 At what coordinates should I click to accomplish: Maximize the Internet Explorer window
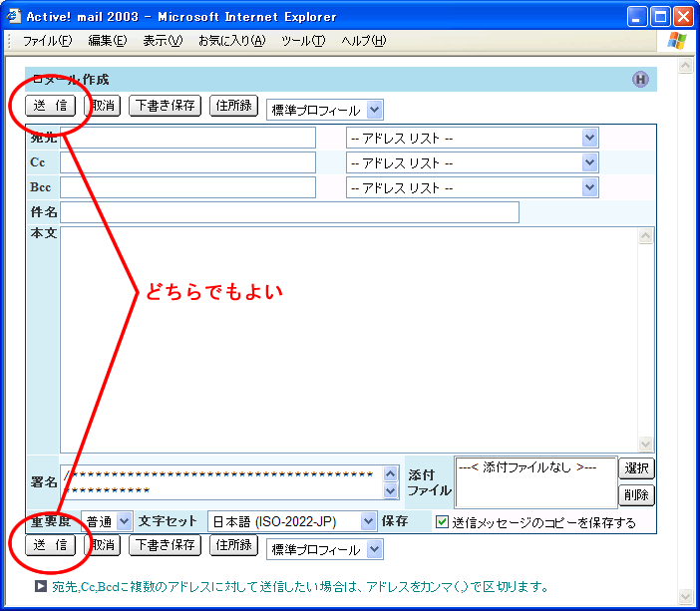660,17
